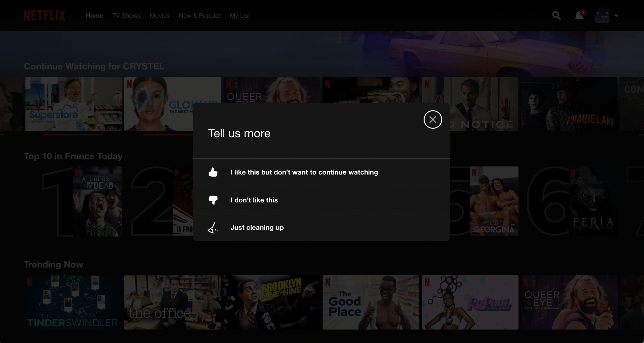The height and width of the screenshot is (343, 644).
Task: Close the Tell us more dialog
Action: [433, 120]
